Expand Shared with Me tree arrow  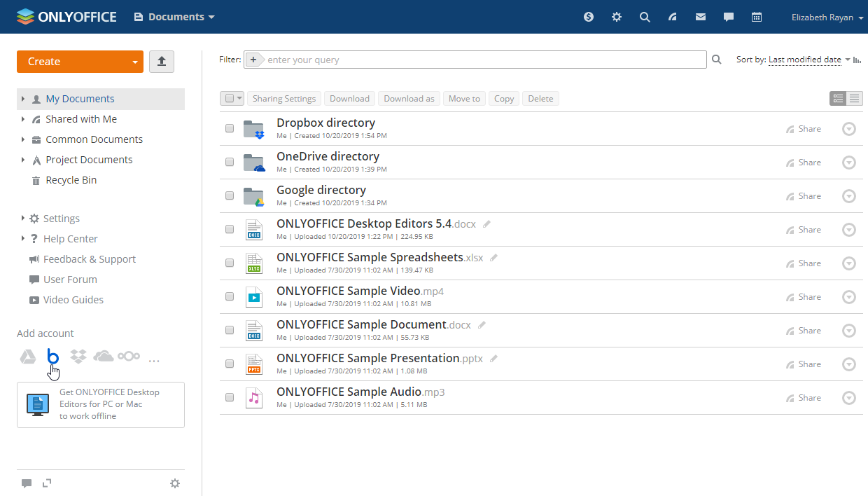pos(23,119)
